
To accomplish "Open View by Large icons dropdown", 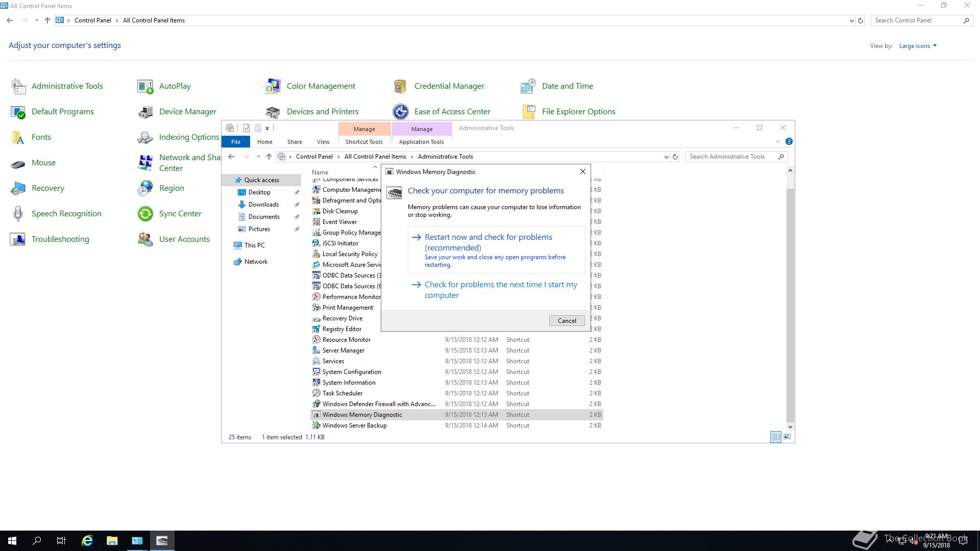I will point(918,46).
